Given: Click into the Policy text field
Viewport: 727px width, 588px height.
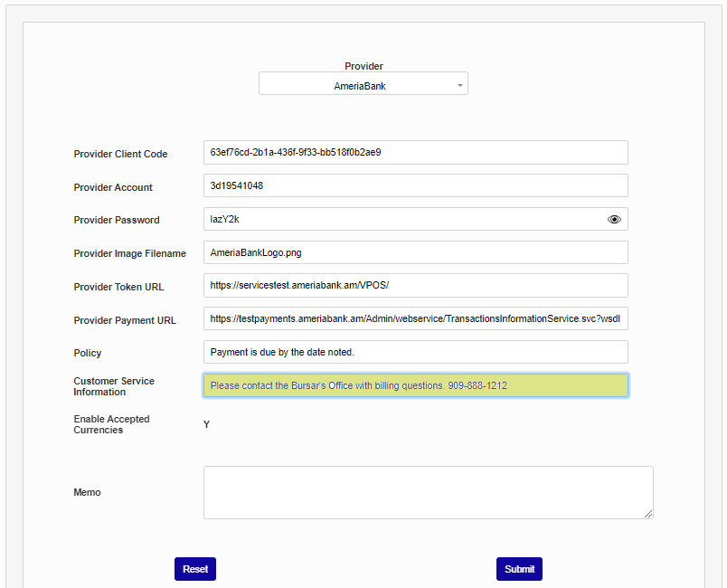Looking at the screenshot, I should point(415,352).
